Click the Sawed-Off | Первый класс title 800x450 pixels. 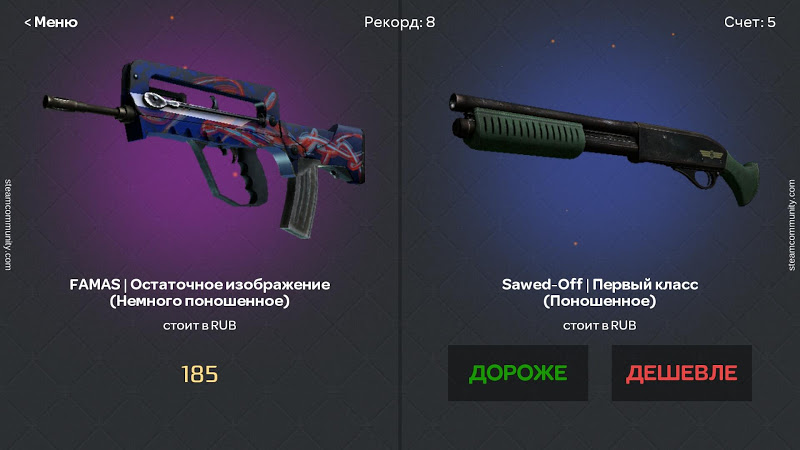pos(600,284)
